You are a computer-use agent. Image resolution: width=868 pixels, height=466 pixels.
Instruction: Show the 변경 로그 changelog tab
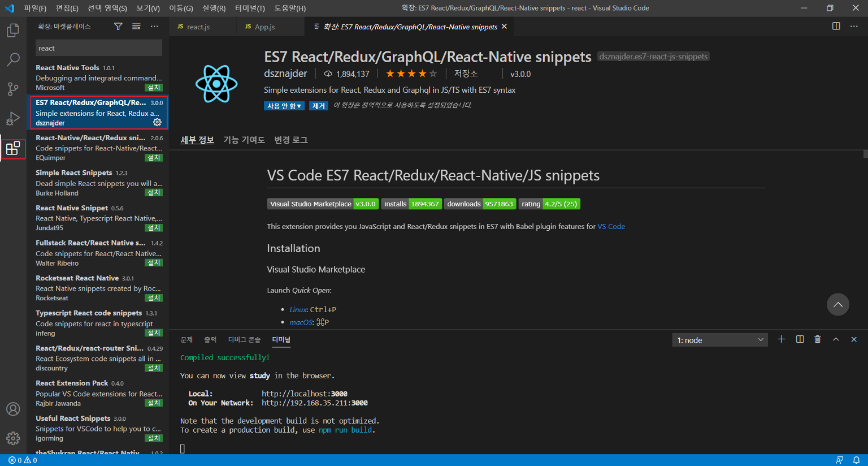291,140
